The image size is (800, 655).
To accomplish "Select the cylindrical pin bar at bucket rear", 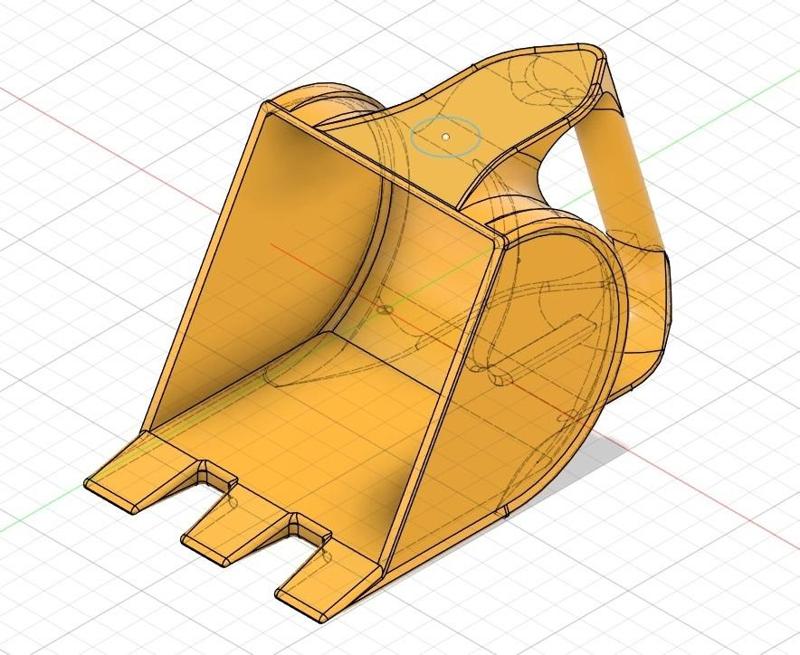I will [x=619, y=179].
